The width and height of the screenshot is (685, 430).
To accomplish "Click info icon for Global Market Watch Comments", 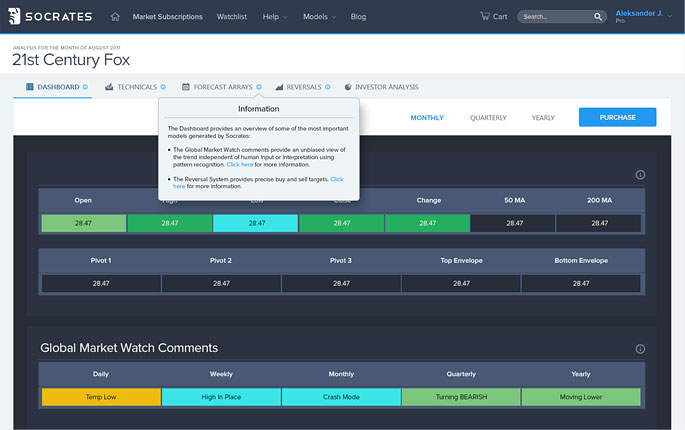I will click(x=640, y=349).
